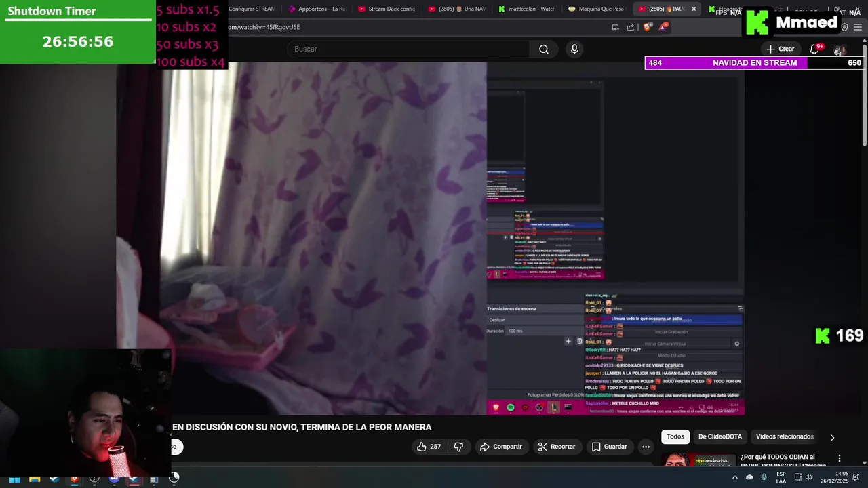Click the system tray microphone icon
Image resolution: width=868 pixels, height=488 pixels.
(764, 477)
